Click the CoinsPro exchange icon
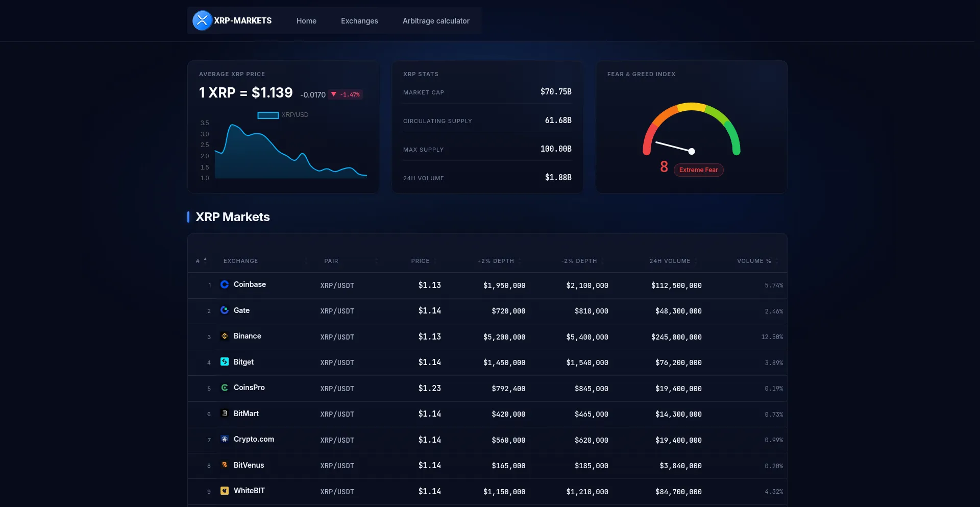The height and width of the screenshot is (507, 980). [225, 388]
